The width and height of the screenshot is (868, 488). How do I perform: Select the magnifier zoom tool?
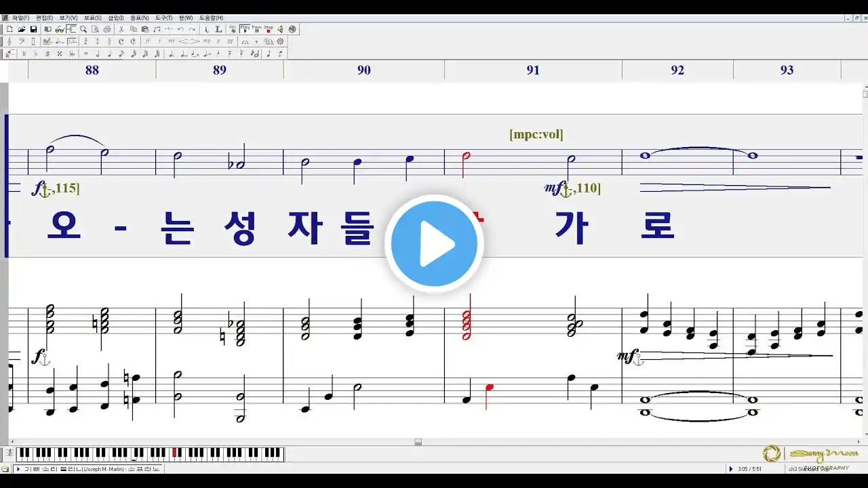coord(83,29)
